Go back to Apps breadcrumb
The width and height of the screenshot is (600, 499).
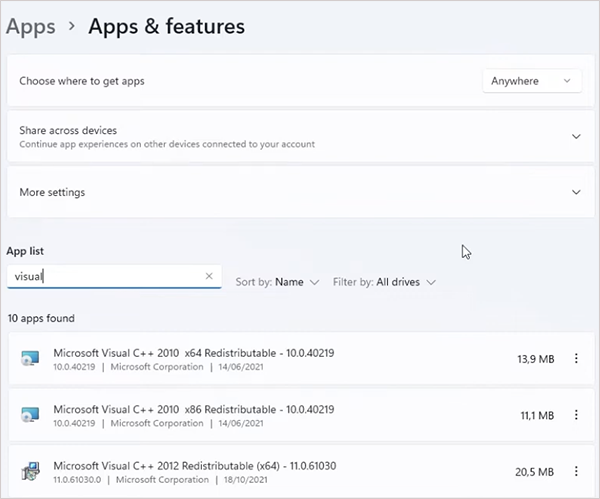pos(31,27)
